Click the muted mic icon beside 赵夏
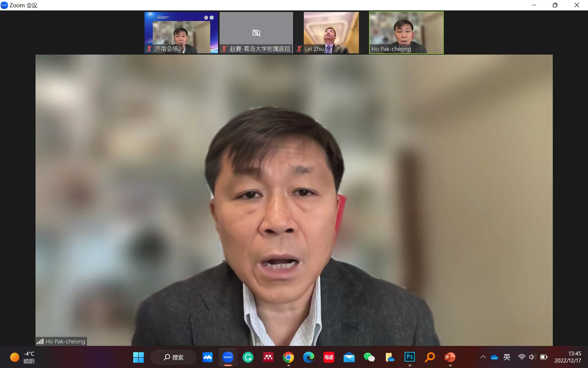The height and width of the screenshot is (368, 588). (x=224, y=49)
